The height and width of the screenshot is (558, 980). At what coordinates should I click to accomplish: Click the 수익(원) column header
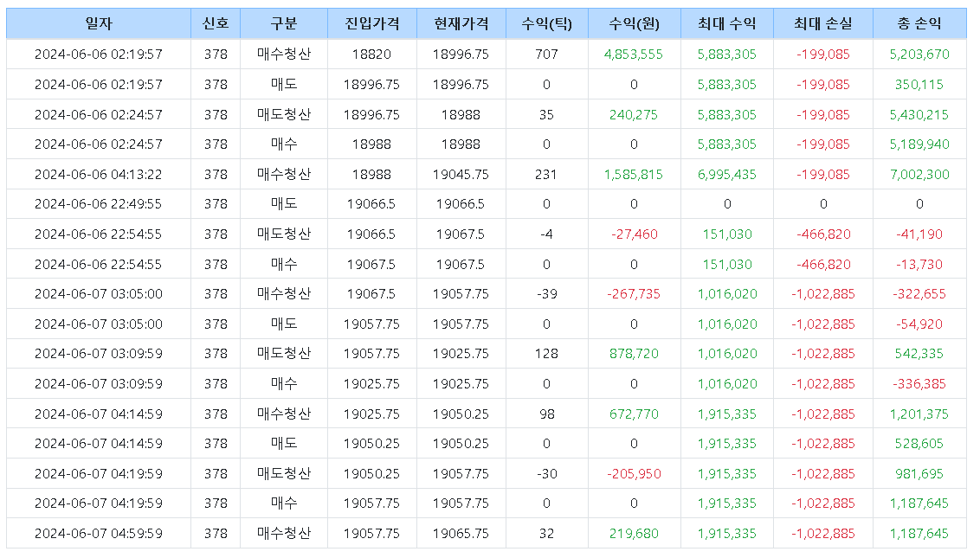(634, 23)
